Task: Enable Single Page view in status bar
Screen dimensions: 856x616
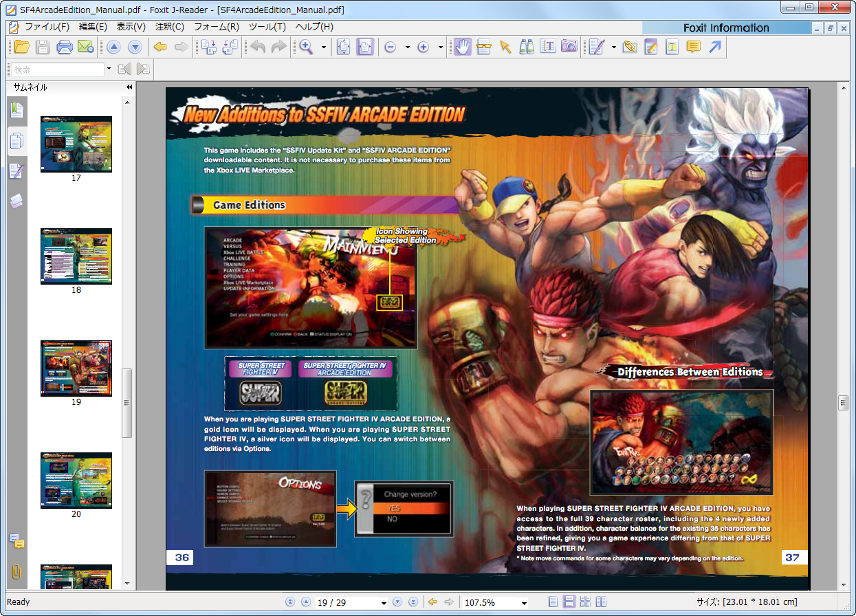Action: 553,602
